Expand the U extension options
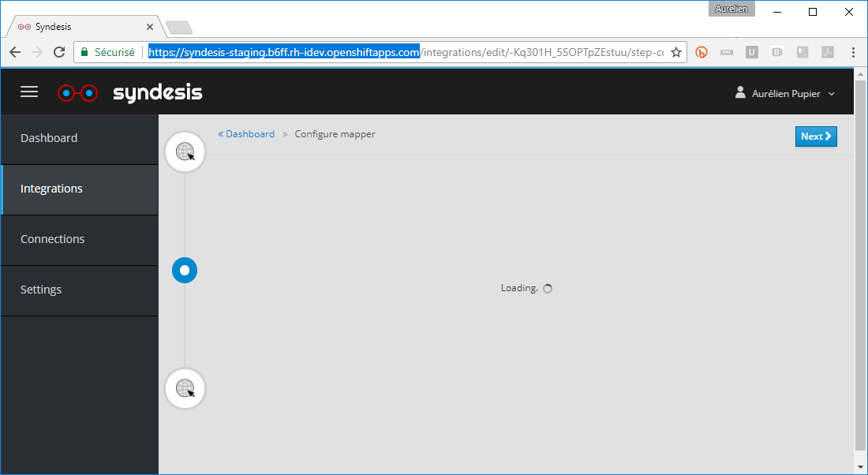The height and width of the screenshot is (475, 868). coord(751,52)
